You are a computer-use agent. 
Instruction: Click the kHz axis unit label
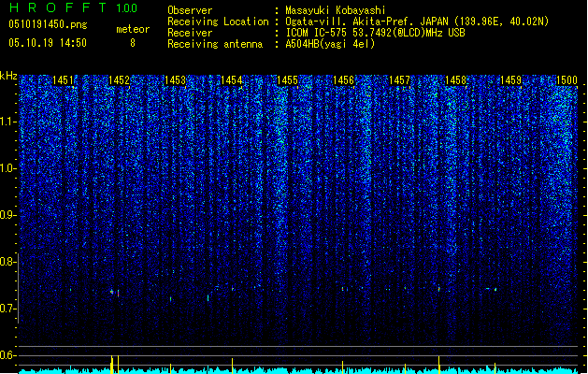pos(8,76)
